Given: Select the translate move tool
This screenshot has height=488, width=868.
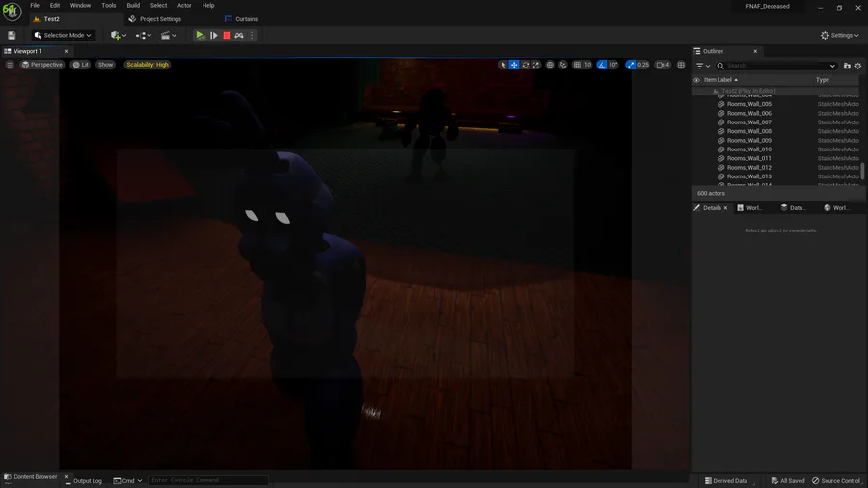Looking at the screenshot, I should tap(514, 65).
